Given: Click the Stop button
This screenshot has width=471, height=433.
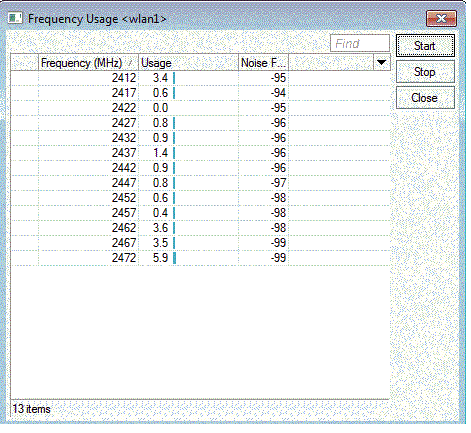Looking at the screenshot, I should coord(425,72).
